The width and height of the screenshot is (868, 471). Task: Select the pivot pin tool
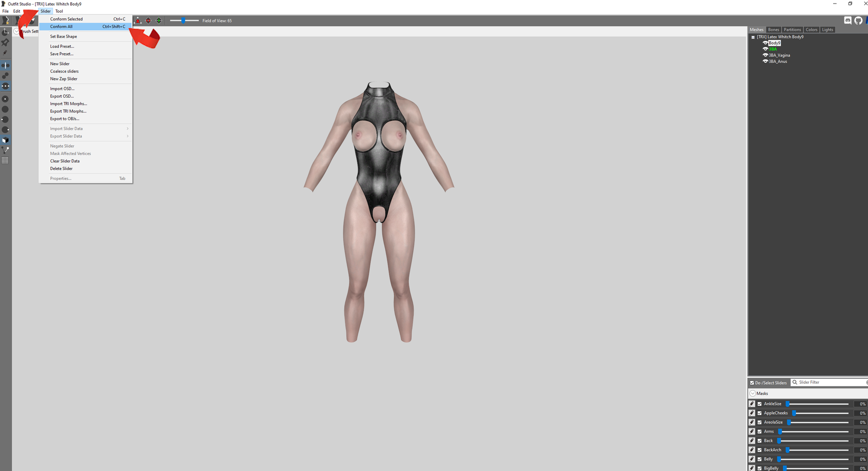[5, 42]
